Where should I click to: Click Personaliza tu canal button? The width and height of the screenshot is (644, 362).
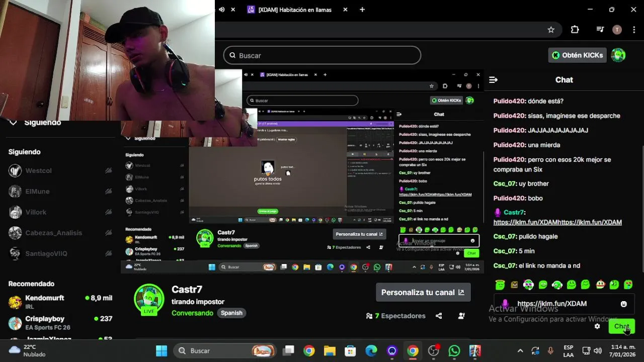(423, 292)
